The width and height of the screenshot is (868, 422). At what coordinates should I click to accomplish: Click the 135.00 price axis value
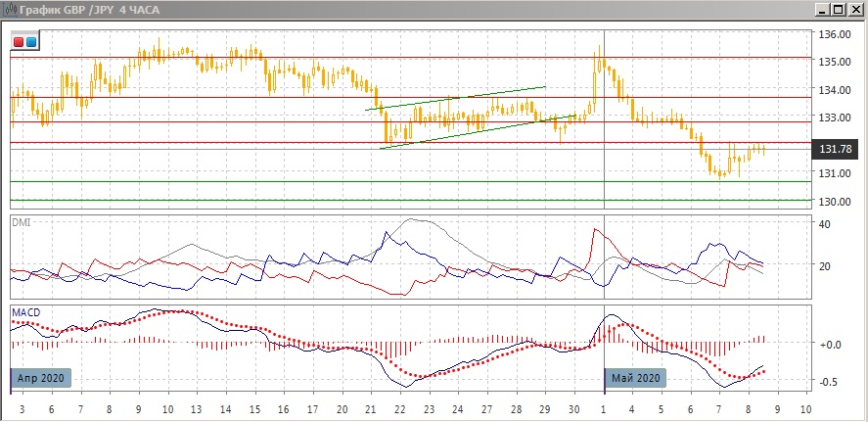point(834,62)
